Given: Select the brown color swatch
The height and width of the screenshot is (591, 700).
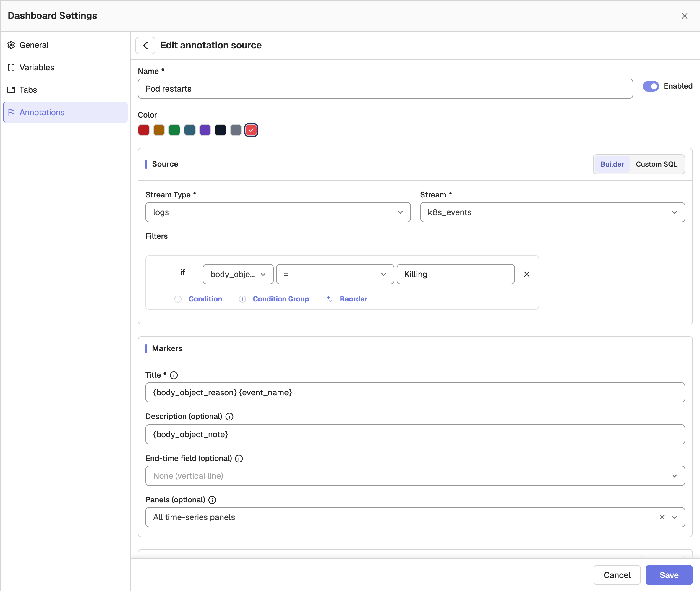Looking at the screenshot, I should pos(159,130).
